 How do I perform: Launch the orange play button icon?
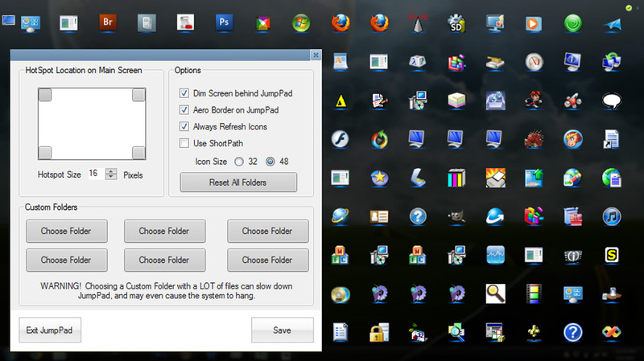click(533, 23)
